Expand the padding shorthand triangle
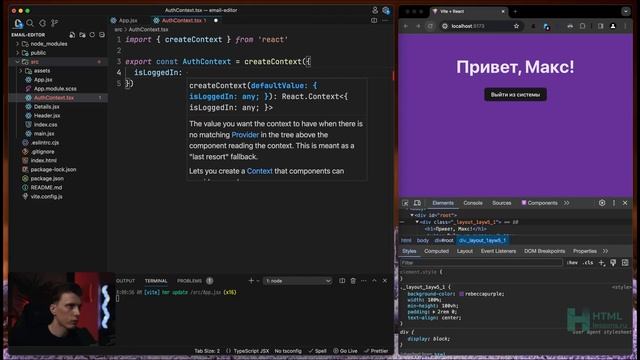This screenshot has height=360, width=640. [433, 312]
